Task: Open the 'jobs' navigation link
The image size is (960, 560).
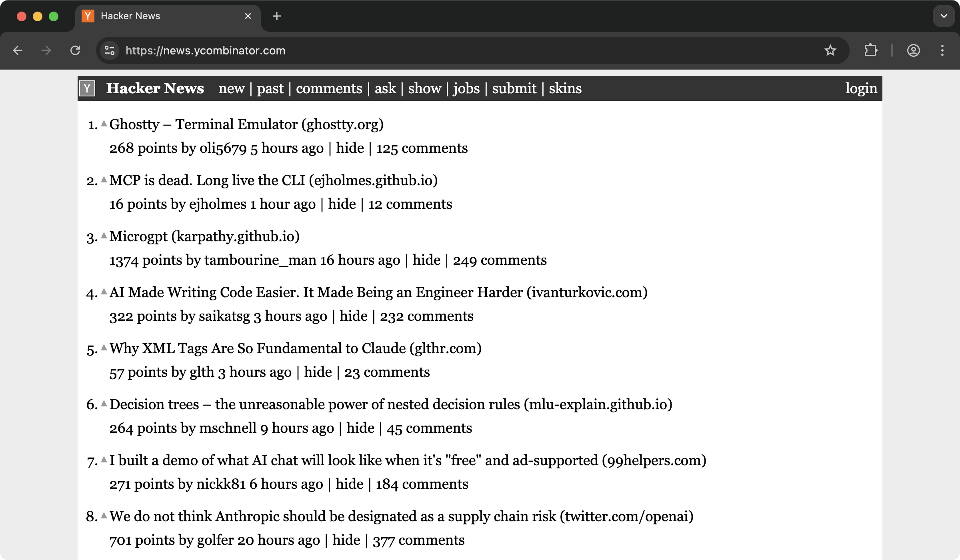Action: (x=466, y=88)
